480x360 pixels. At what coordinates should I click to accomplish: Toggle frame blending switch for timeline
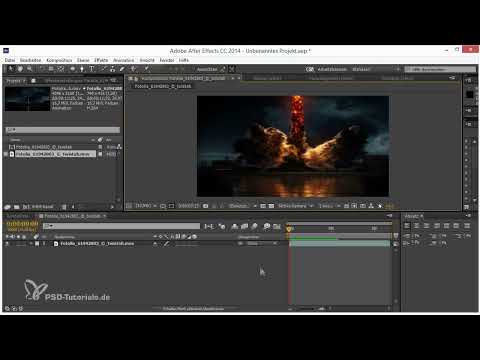coord(244,226)
